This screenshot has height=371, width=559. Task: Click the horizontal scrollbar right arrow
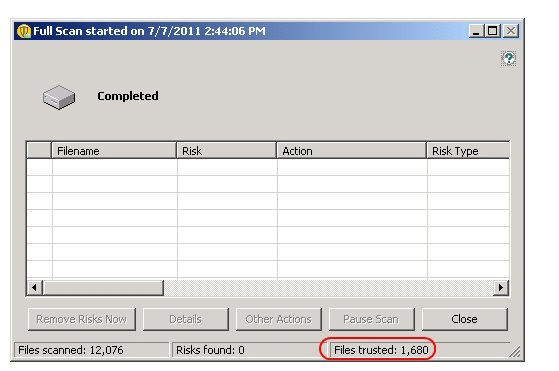(501, 287)
